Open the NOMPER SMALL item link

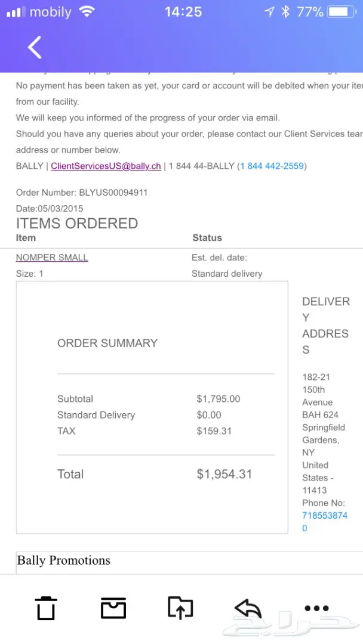(x=52, y=258)
